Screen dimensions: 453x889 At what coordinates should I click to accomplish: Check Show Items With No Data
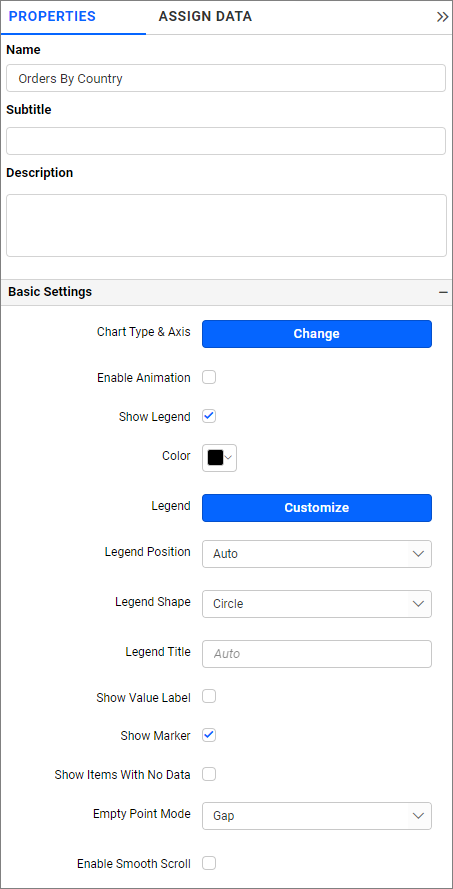[x=209, y=774]
